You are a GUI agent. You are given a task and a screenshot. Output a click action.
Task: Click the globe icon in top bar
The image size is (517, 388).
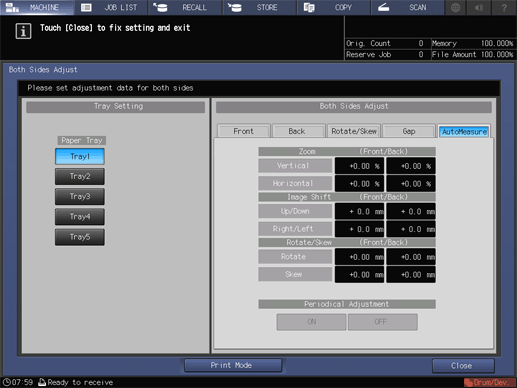456,7
